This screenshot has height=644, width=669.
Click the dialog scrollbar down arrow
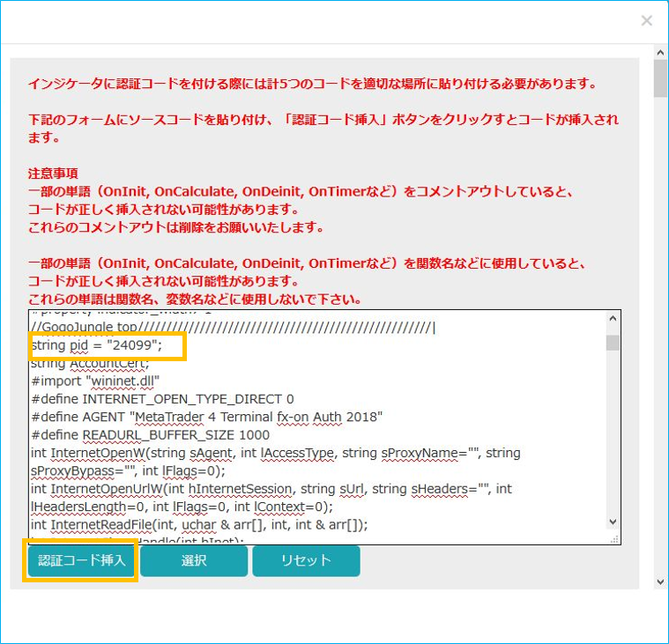pyautogui.click(x=660, y=581)
